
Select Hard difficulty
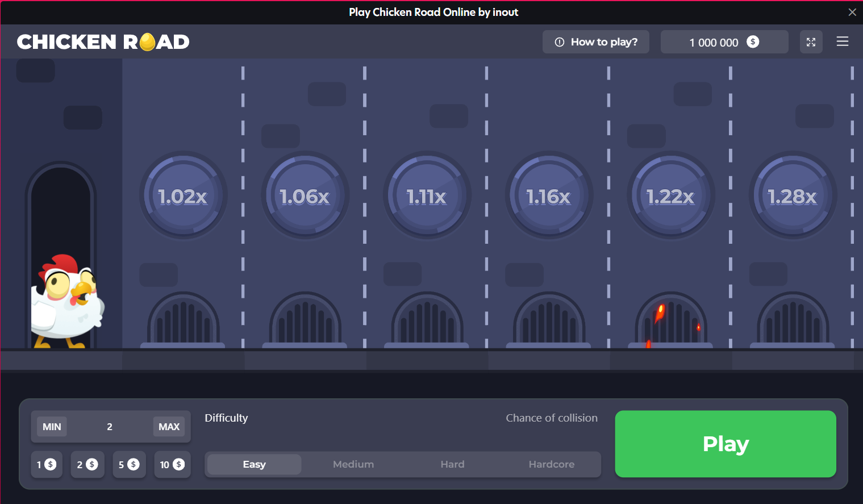point(452,464)
